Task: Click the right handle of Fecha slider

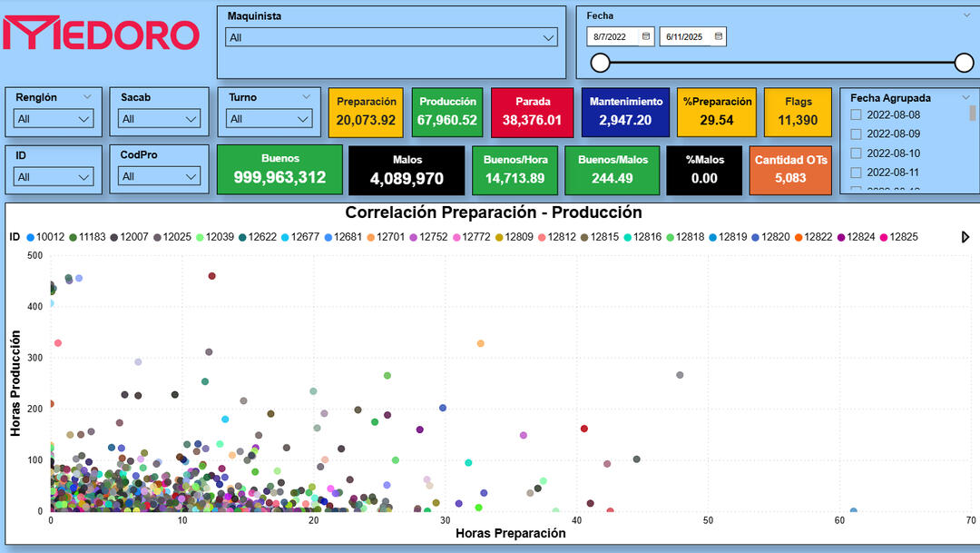Action: tap(964, 63)
